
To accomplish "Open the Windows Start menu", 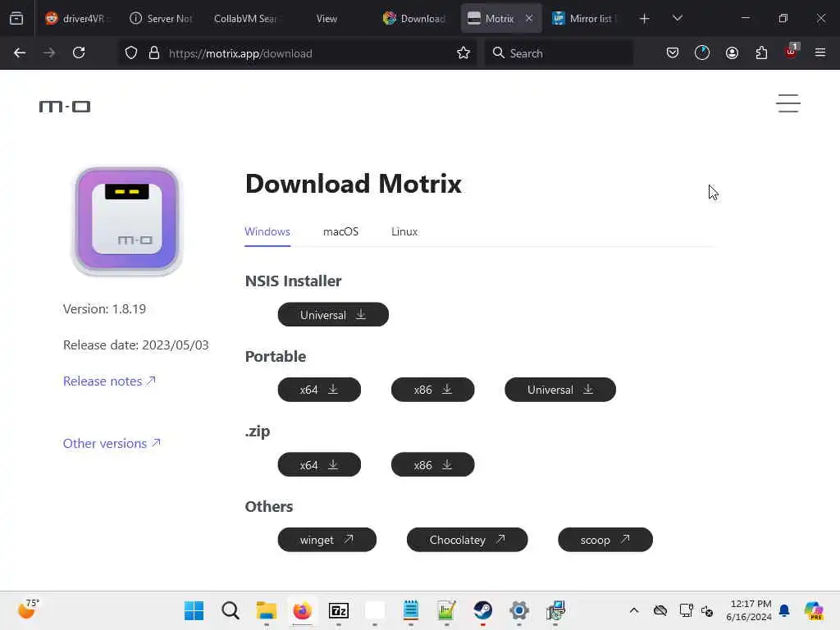I will tap(194, 610).
